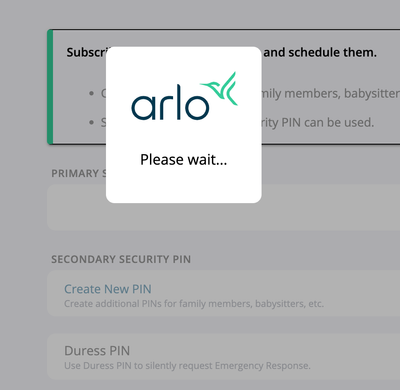Click the empty primary security PIN field
Screen dimensions: 400x390
pyautogui.click(x=223, y=207)
